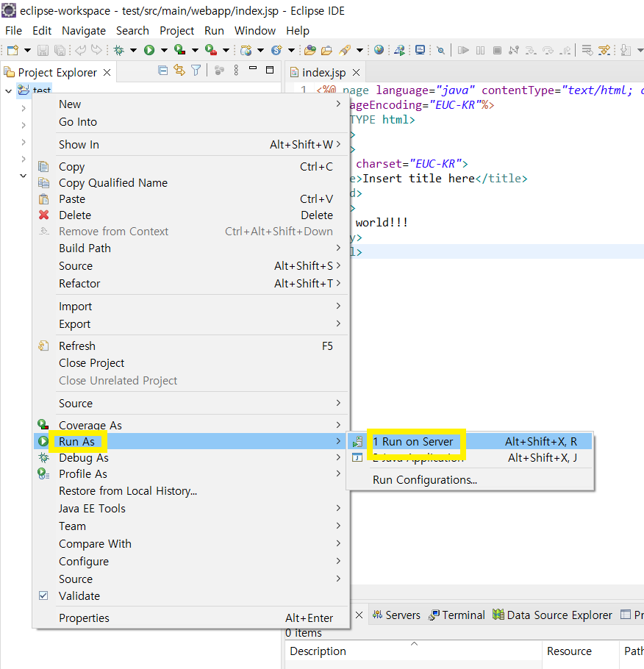Select Build Path in context menu
This screenshot has width=644, height=669.
click(191, 248)
